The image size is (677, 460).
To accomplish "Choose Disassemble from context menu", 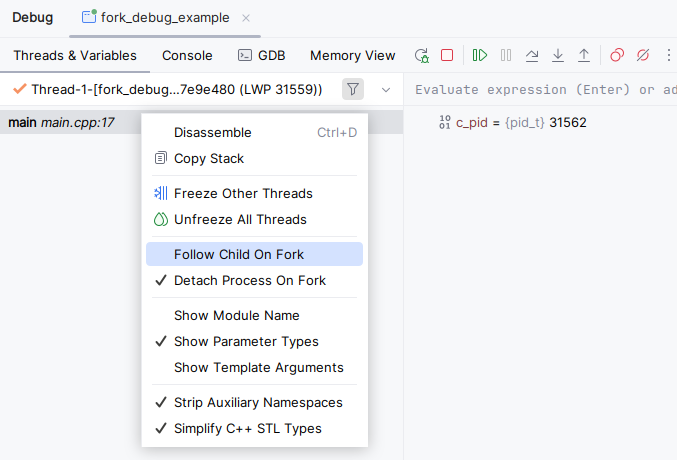I will coord(212,133).
